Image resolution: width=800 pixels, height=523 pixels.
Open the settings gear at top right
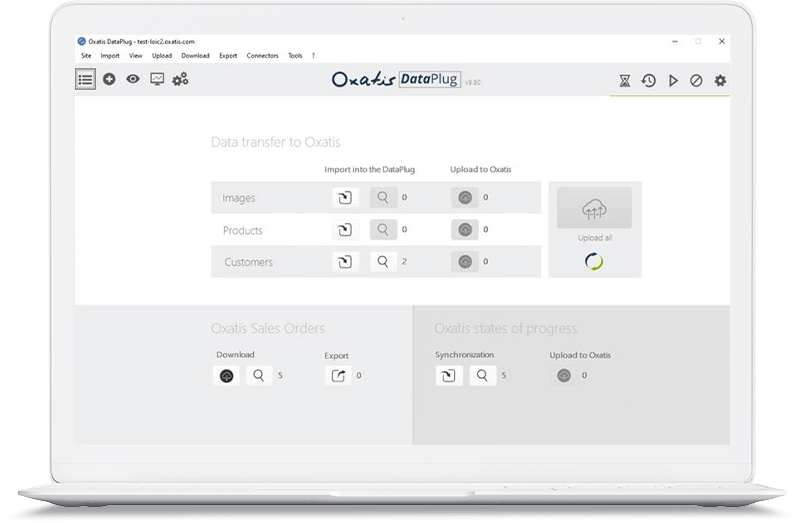point(720,81)
